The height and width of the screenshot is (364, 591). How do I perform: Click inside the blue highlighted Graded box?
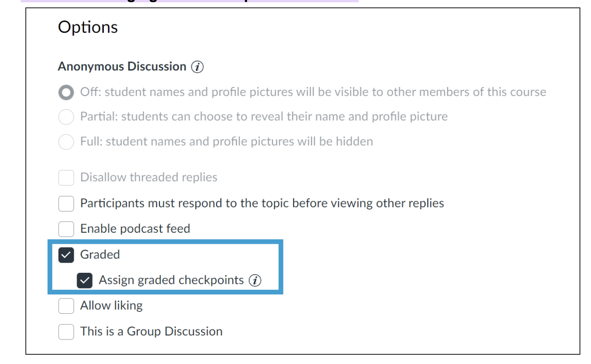pyautogui.click(x=166, y=267)
